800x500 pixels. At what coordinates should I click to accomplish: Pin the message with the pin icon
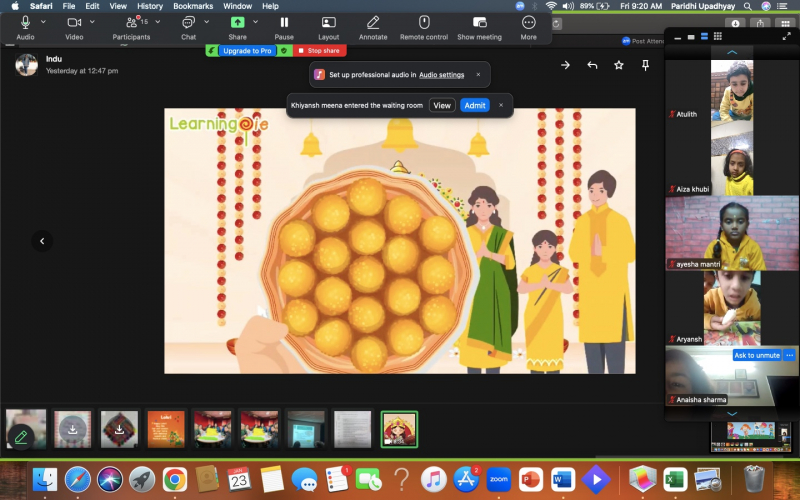pyautogui.click(x=646, y=65)
